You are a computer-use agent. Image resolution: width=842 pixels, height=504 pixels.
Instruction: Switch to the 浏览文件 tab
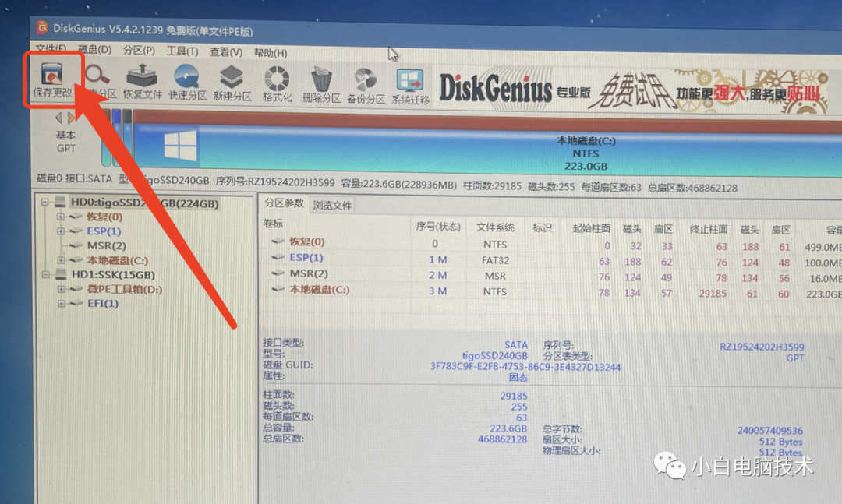tap(332, 206)
